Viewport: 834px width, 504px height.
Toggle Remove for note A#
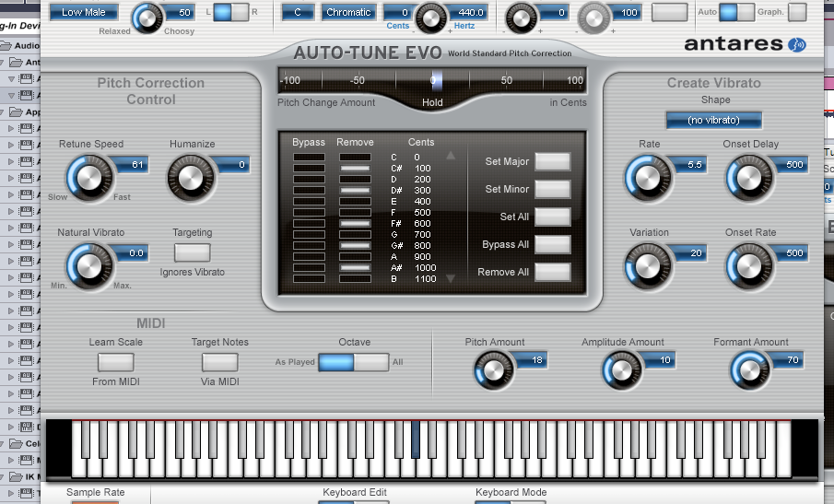356,267
